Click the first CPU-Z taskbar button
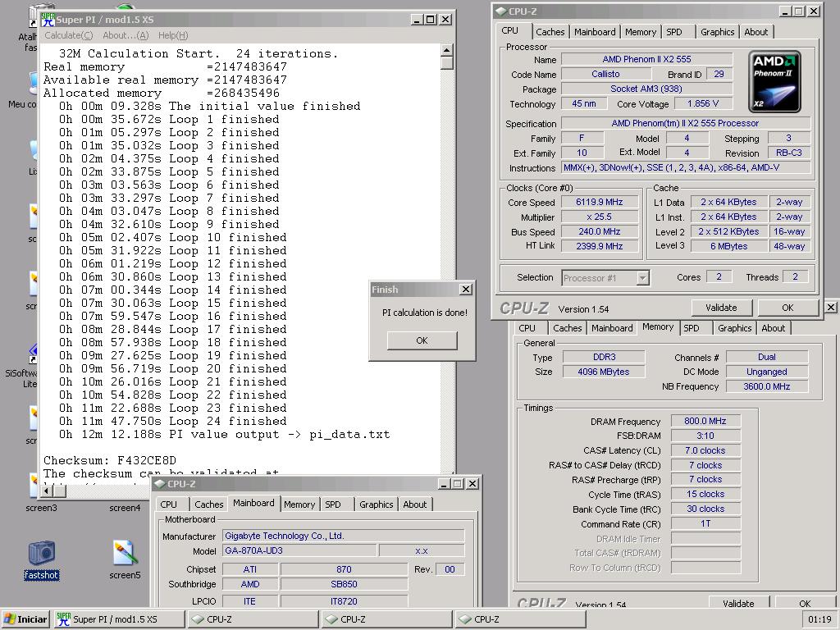840x630 pixels. tap(253, 619)
